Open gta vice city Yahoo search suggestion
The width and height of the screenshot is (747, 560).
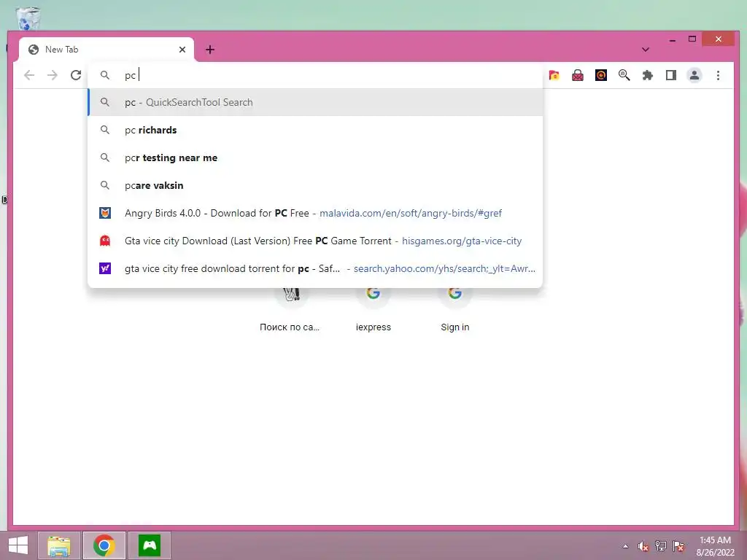click(x=315, y=268)
